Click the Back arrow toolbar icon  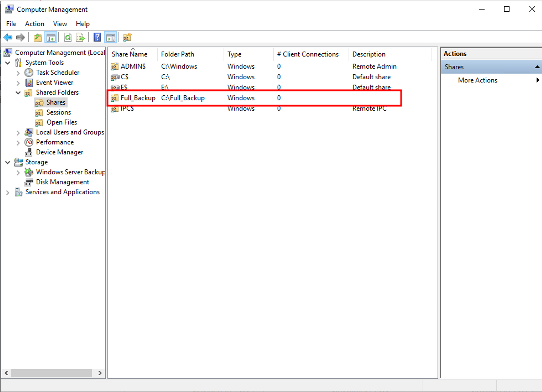tap(8, 37)
